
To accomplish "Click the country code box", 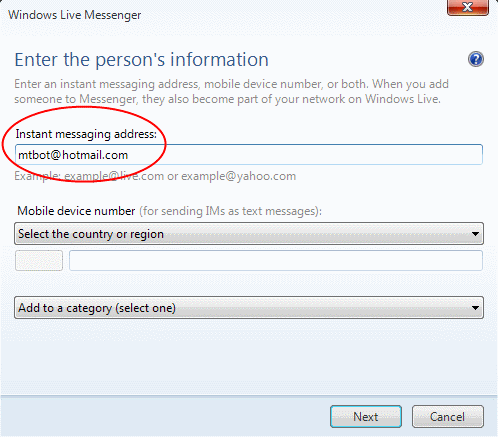I will click(x=39, y=261).
